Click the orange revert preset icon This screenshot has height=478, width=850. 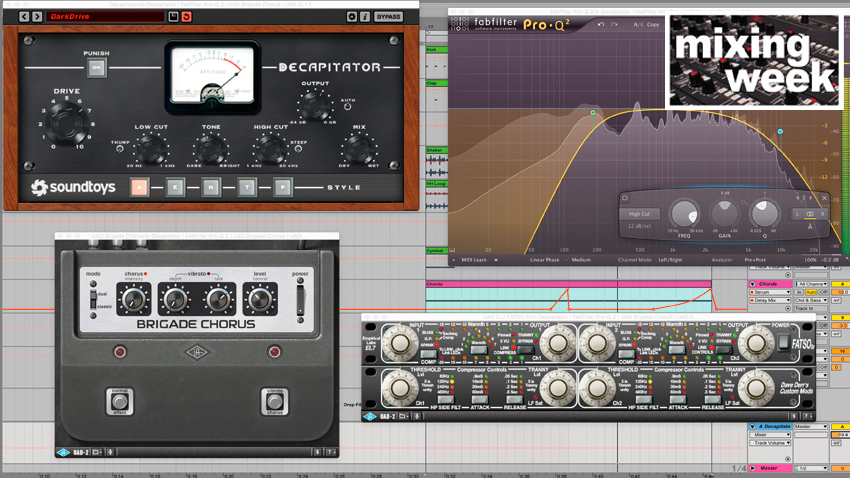[x=186, y=17]
